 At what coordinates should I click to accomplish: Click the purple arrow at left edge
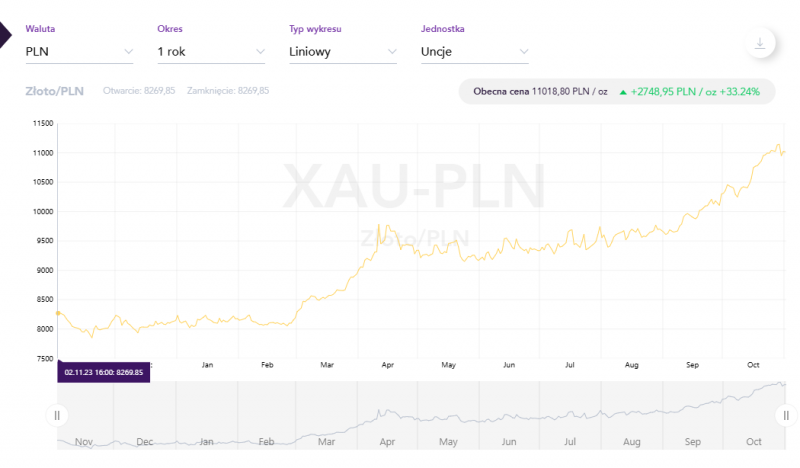[x=4, y=33]
